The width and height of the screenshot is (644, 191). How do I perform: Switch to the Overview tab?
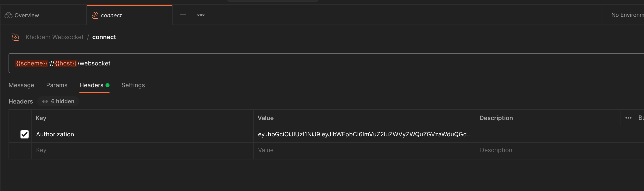(x=27, y=15)
